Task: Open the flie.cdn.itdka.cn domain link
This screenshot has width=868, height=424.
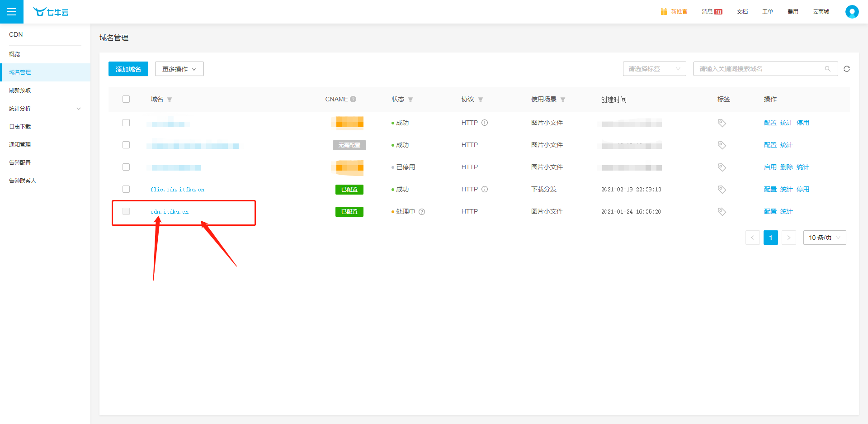Action: [177, 190]
